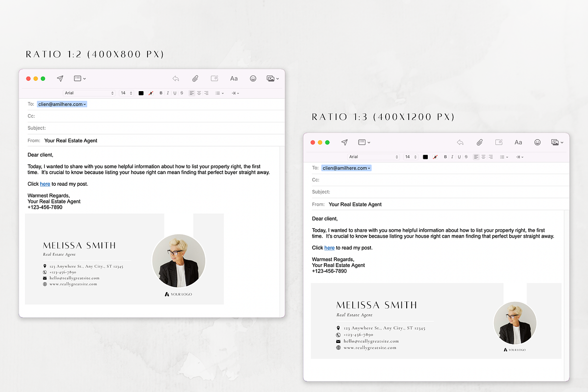
Task: Click 'YOUR LOGO' mark in 1:3 window signature
Action: [x=514, y=350]
